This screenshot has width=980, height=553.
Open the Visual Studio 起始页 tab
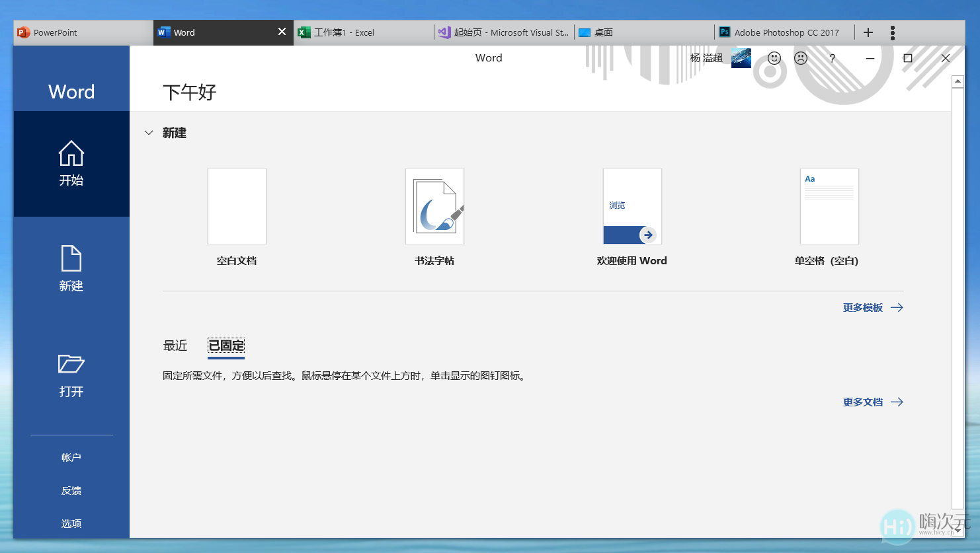504,32
